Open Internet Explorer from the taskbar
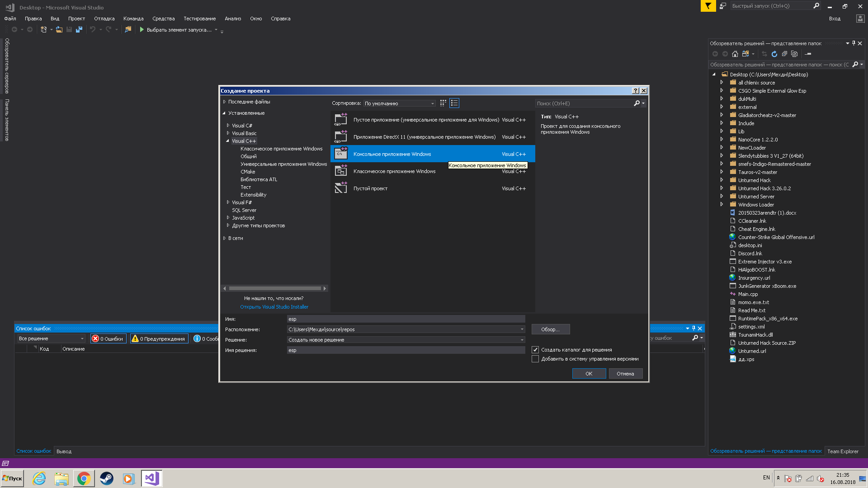 pyautogui.click(x=39, y=478)
